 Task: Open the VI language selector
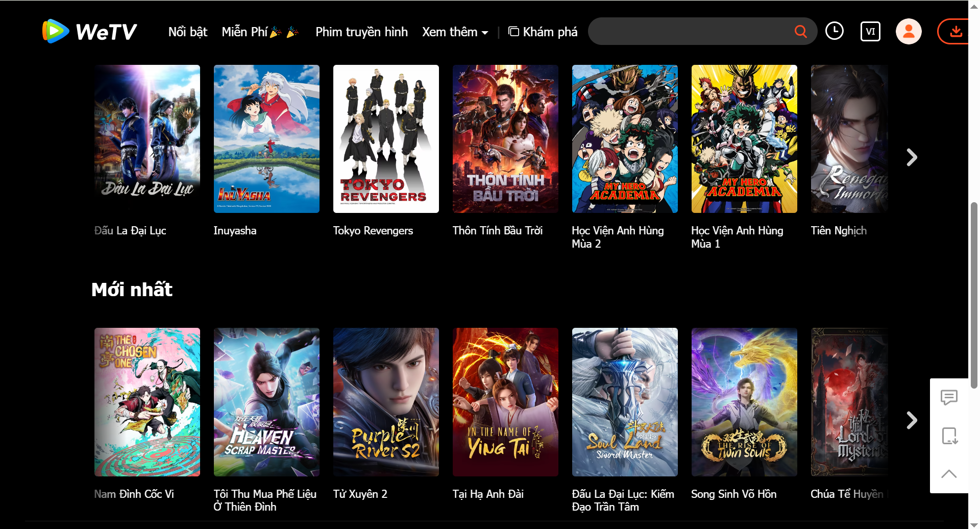[x=870, y=32]
